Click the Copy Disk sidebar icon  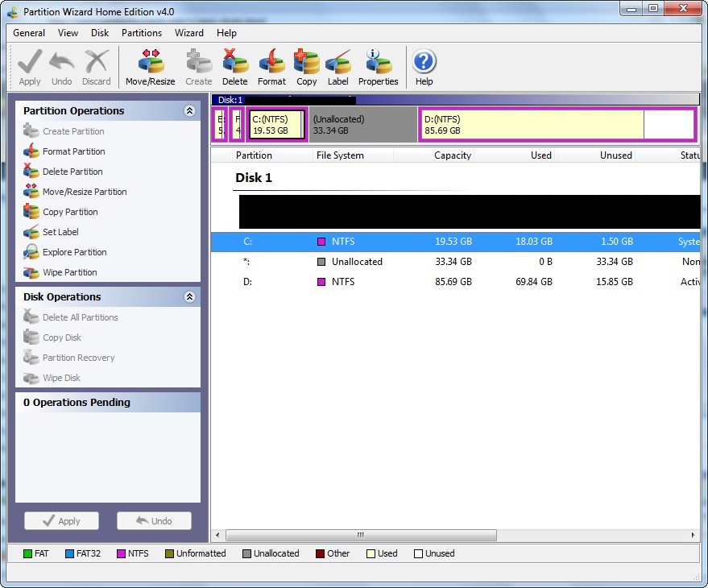31,337
